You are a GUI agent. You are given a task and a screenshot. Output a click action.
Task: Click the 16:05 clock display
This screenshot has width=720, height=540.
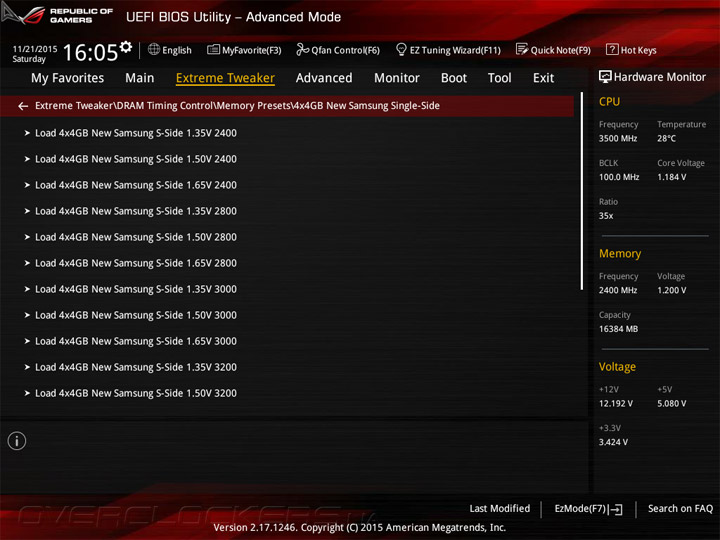[90, 52]
